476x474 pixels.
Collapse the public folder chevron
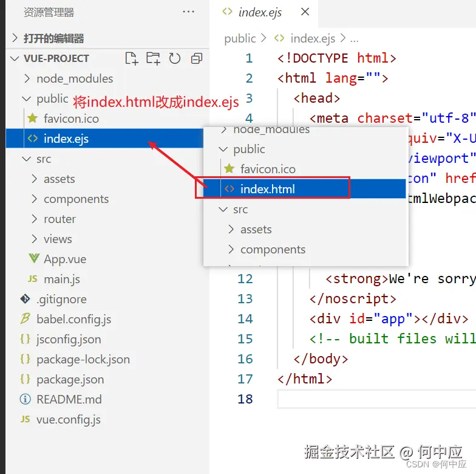pos(27,98)
